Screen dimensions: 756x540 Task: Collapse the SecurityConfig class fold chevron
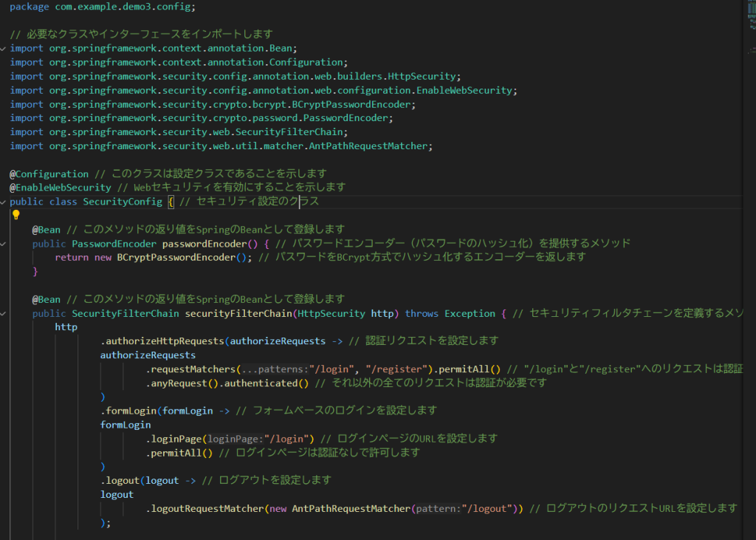(4, 202)
